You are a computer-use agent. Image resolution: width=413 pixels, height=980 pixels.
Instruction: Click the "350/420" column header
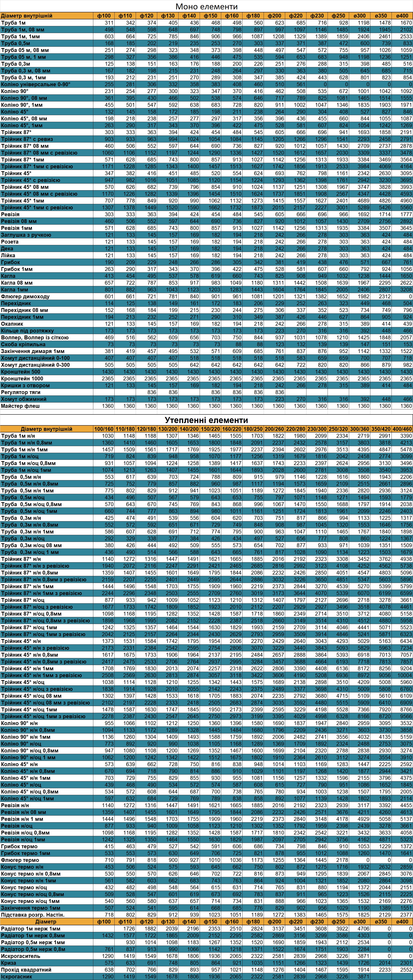[x=381, y=429]
